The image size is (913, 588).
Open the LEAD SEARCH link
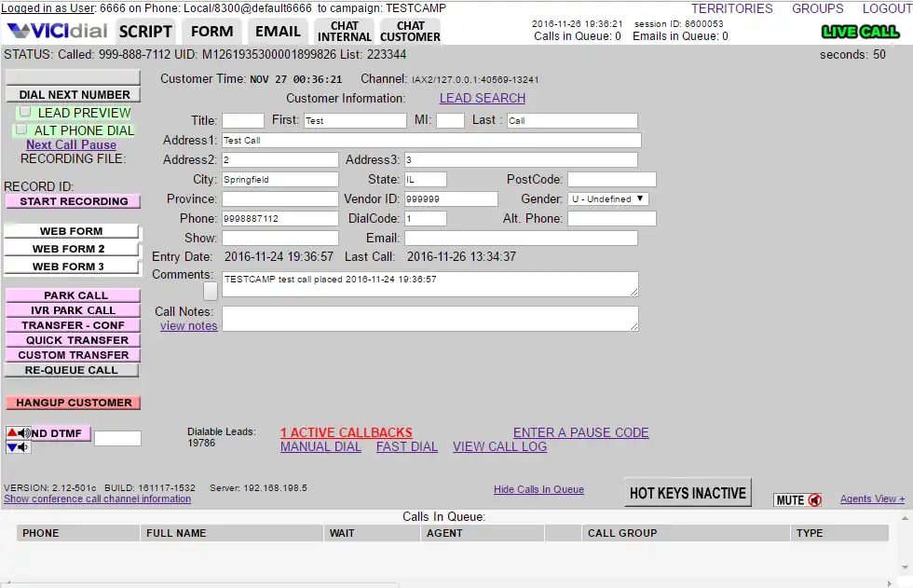pyautogui.click(x=483, y=99)
